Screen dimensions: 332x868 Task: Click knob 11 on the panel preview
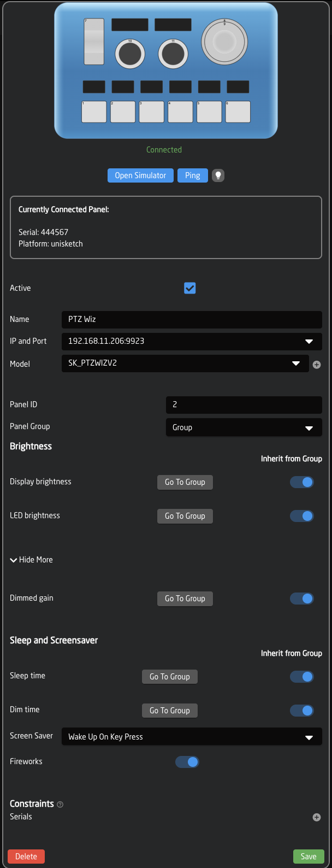tap(173, 54)
